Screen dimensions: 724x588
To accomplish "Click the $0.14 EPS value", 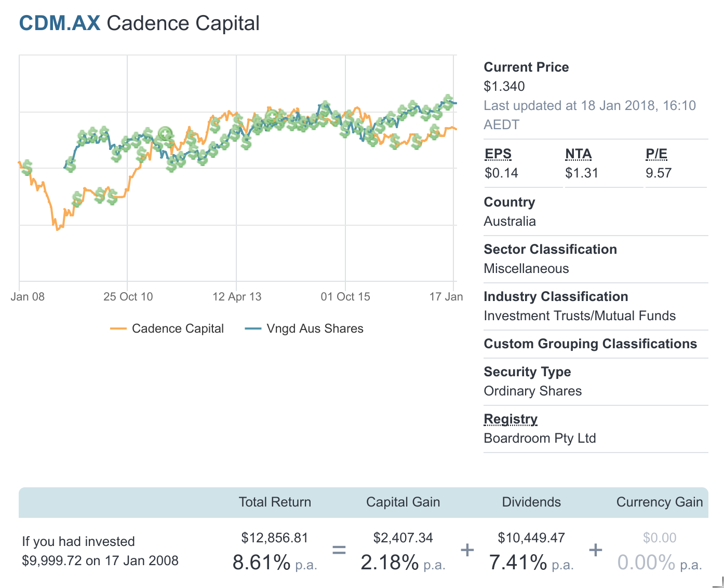I will coord(501,173).
